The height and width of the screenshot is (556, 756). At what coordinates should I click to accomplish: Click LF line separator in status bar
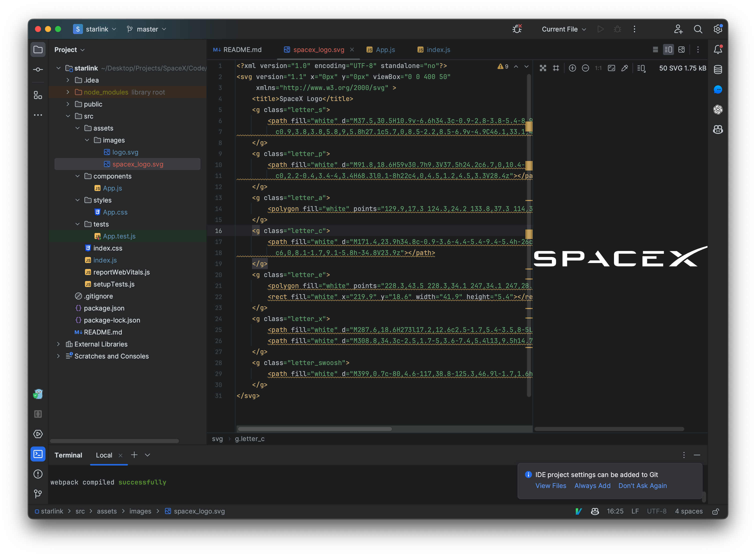pos(635,511)
